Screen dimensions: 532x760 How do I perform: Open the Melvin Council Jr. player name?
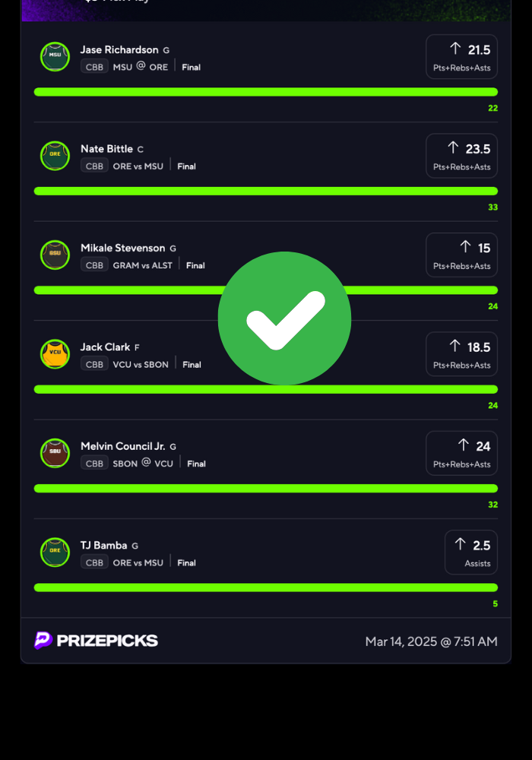(x=122, y=446)
